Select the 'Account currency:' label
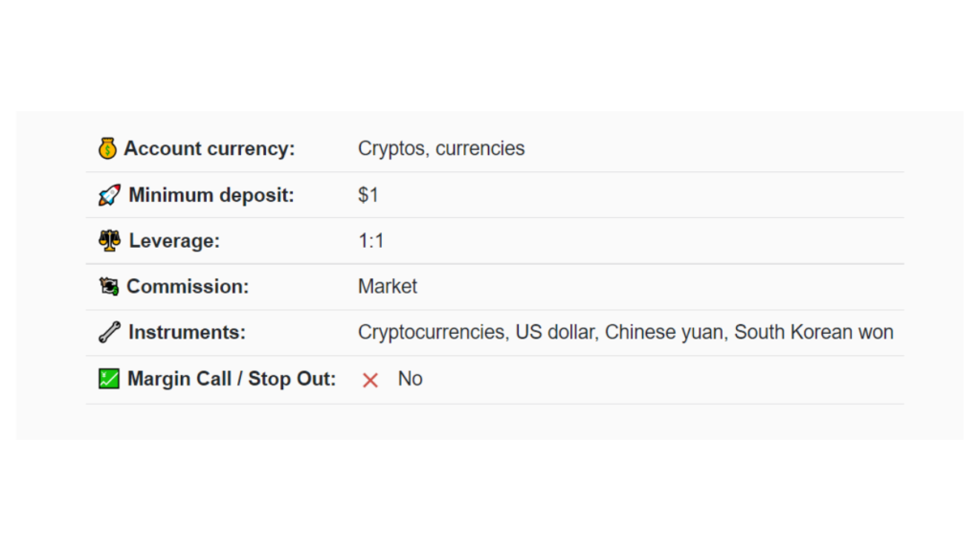 click(210, 148)
